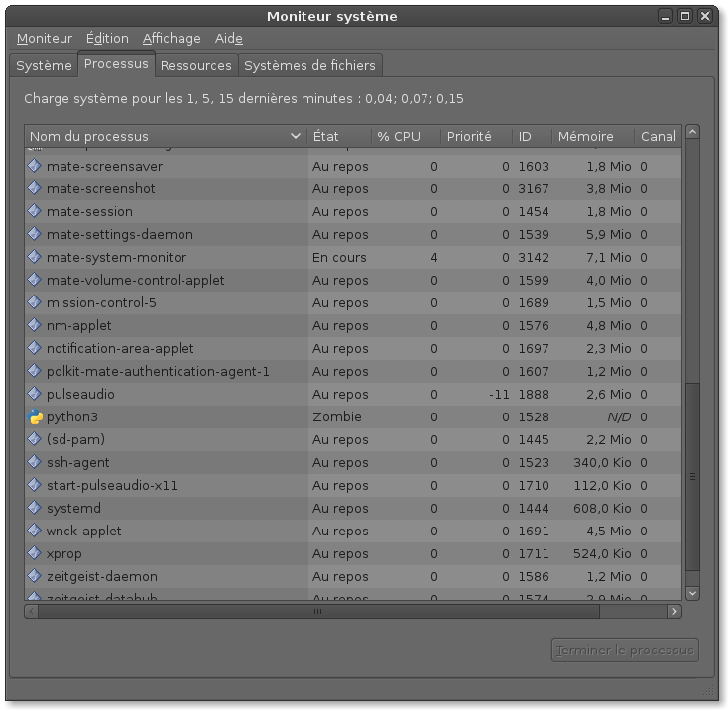Viewport: 728px width, 710px height.
Task: Switch to the Système tab
Action: point(44,65)
